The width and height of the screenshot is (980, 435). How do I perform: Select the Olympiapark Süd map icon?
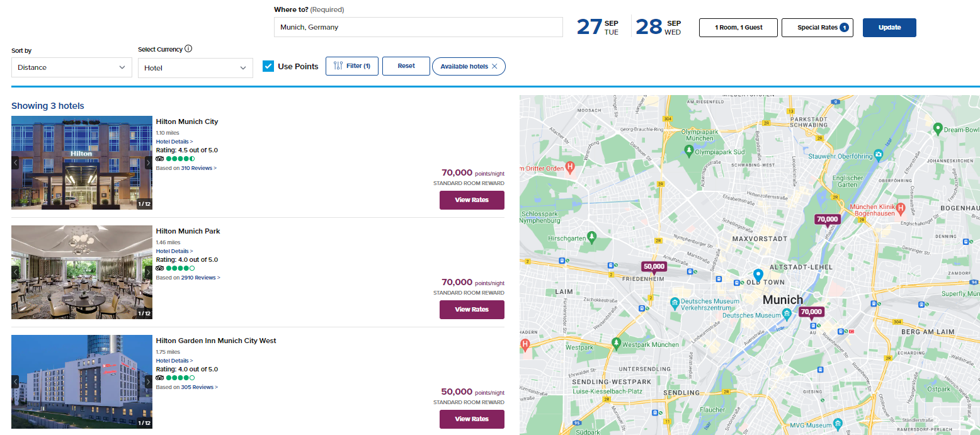coord(689,150)
